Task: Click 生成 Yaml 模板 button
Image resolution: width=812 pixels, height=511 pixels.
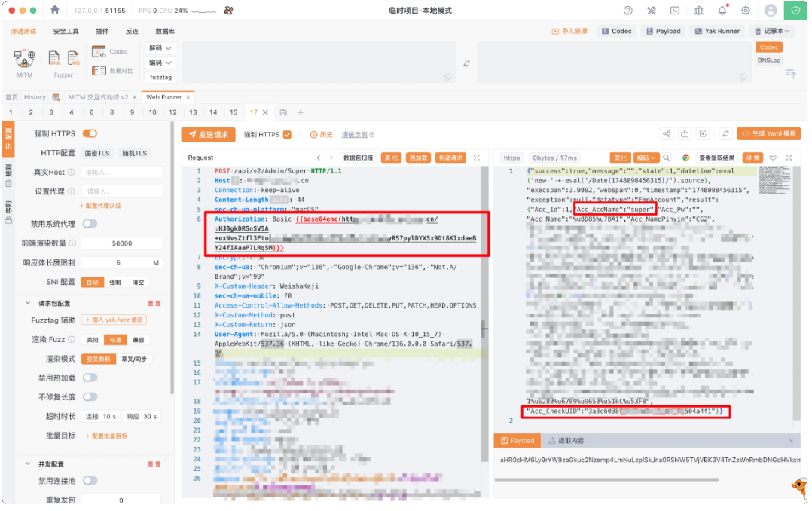Action: tap(768, 133)
